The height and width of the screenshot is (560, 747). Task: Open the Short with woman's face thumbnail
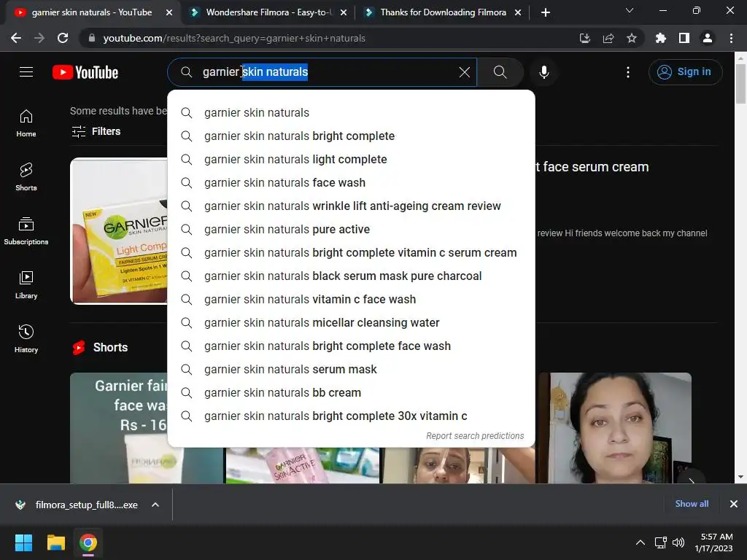click(x=616, y=427)
